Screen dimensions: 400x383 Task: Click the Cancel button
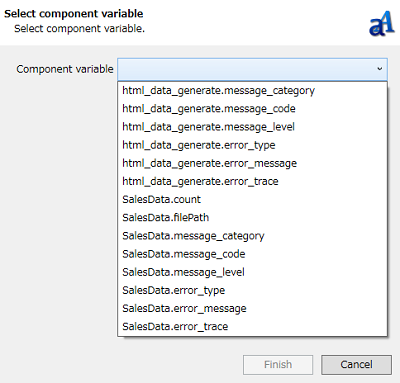(x=356, y=365)
